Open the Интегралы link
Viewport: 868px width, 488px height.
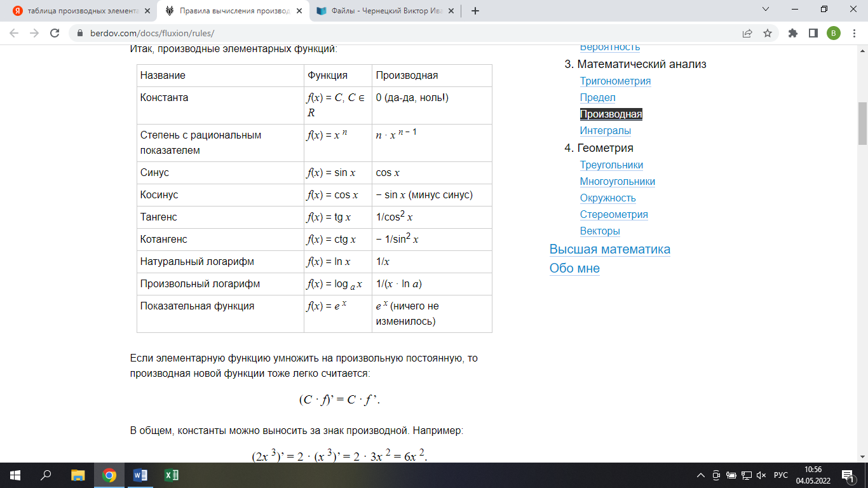click(x=605, y=131)
